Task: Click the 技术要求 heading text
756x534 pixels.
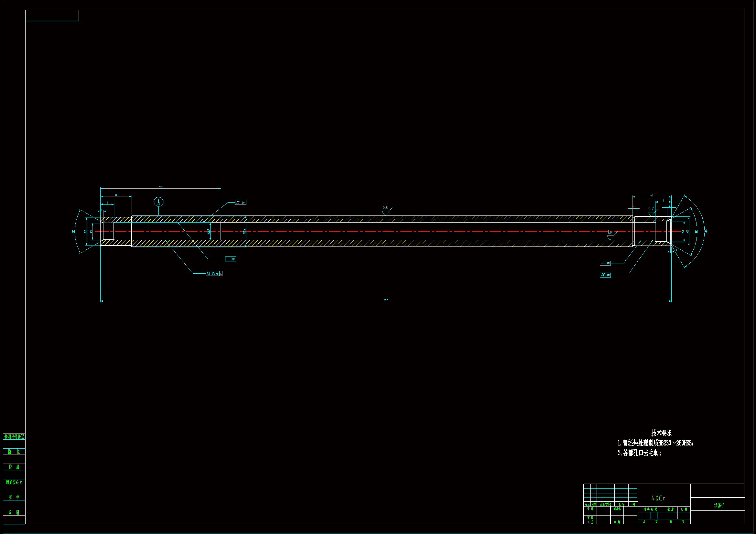Action: coord(662,433)
